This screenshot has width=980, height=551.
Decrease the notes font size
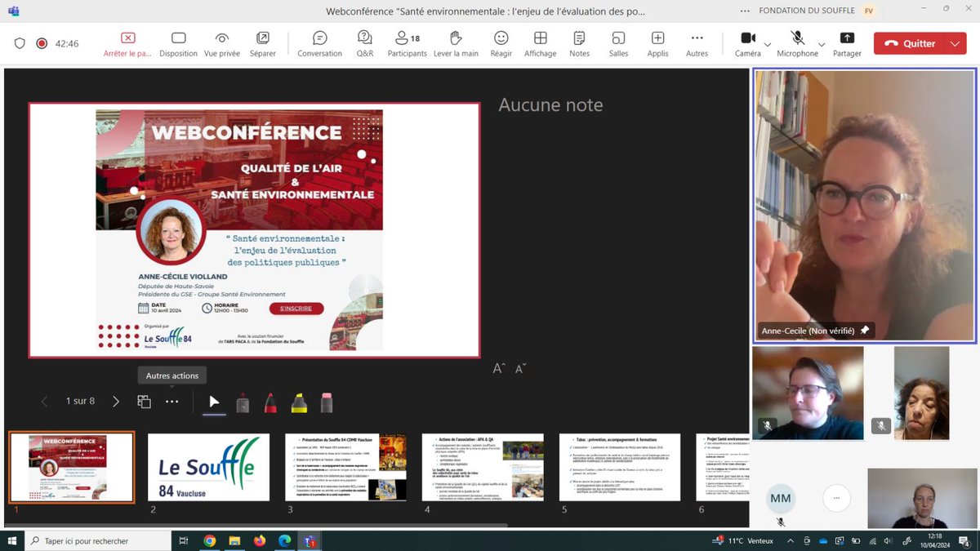pos(522,368)
